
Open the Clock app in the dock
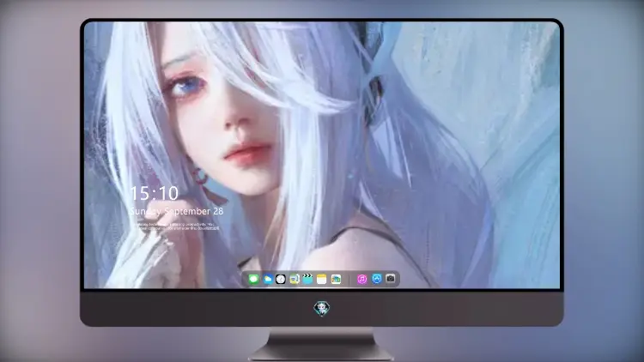[x=281, y=280]
